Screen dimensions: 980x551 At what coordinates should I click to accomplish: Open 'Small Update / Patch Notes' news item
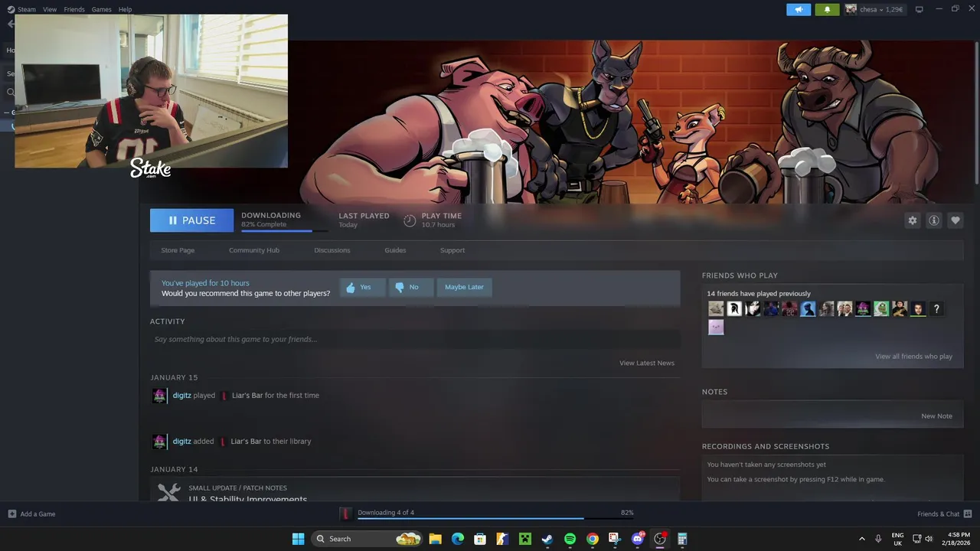[415, 491]
